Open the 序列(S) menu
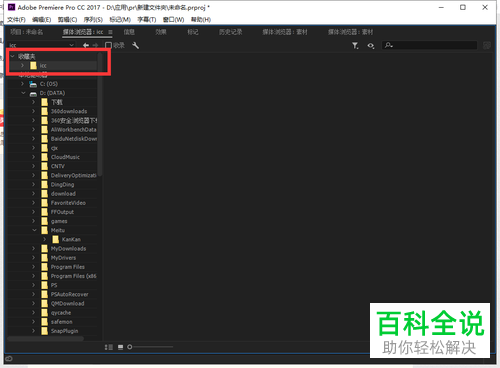The height and width of the screenshot is (368, 500). point(93,20)
